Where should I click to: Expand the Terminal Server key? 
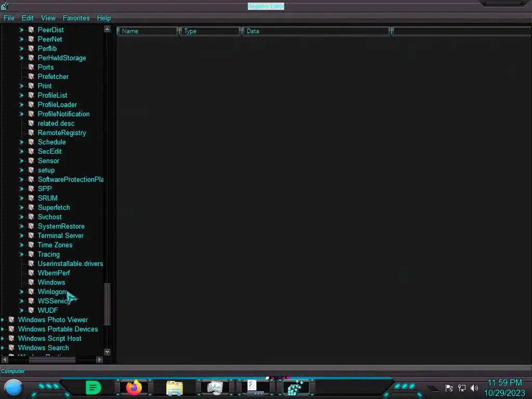click(21, 235)
